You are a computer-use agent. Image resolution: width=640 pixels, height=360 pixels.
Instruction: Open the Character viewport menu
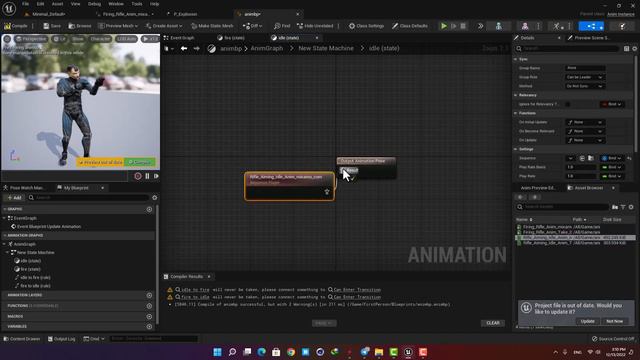coord(100,39)
